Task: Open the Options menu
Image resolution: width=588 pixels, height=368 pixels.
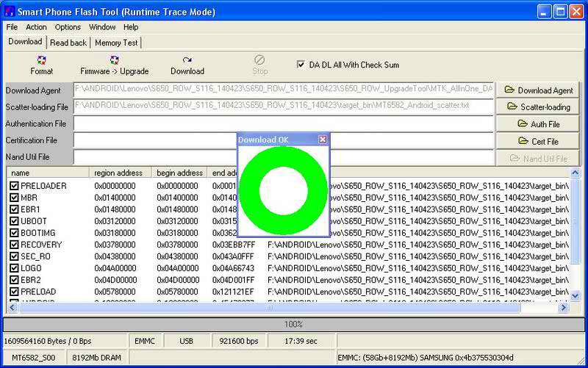Action: tap(68, 27)
